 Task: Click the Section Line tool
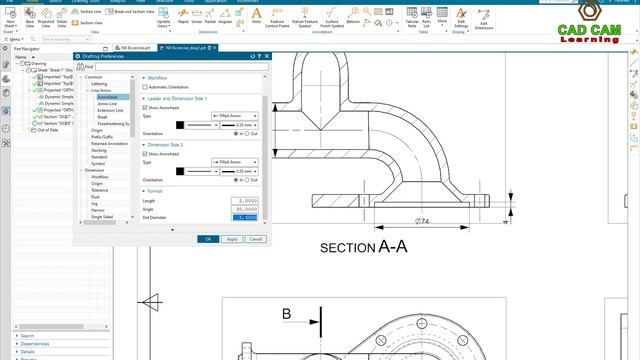tap(86, 11)
